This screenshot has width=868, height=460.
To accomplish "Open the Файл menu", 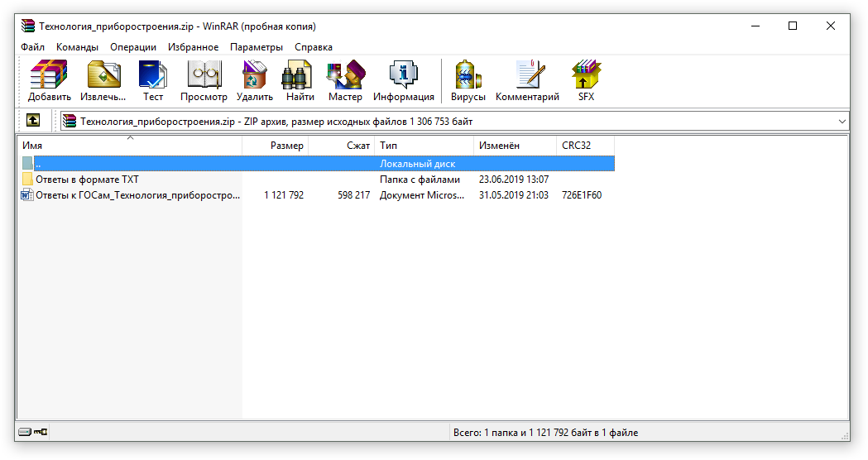I will click(32, 47).
